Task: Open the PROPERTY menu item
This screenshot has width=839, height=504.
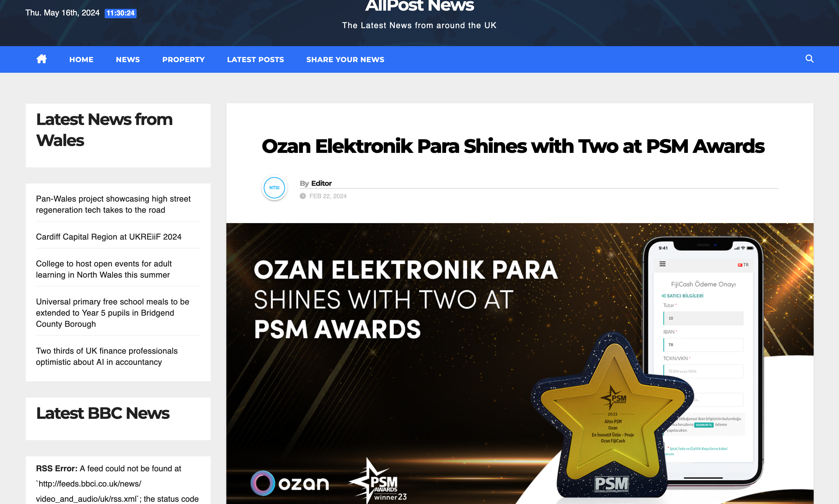Action: tap(183, 59)
